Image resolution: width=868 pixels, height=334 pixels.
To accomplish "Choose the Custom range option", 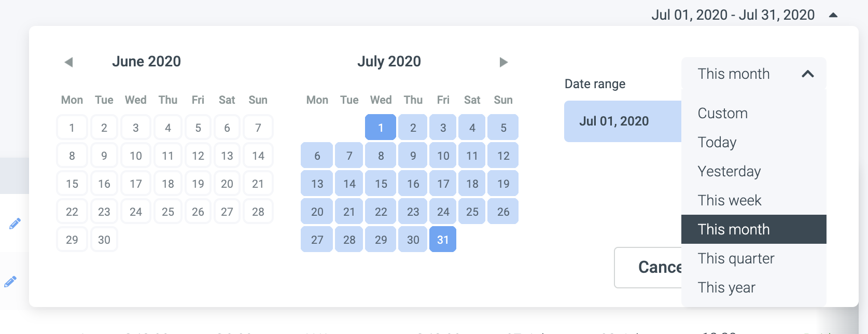I will click(722, 113).
